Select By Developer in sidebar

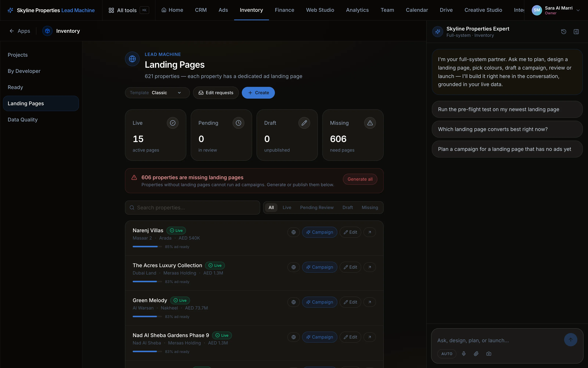point(41,71)
